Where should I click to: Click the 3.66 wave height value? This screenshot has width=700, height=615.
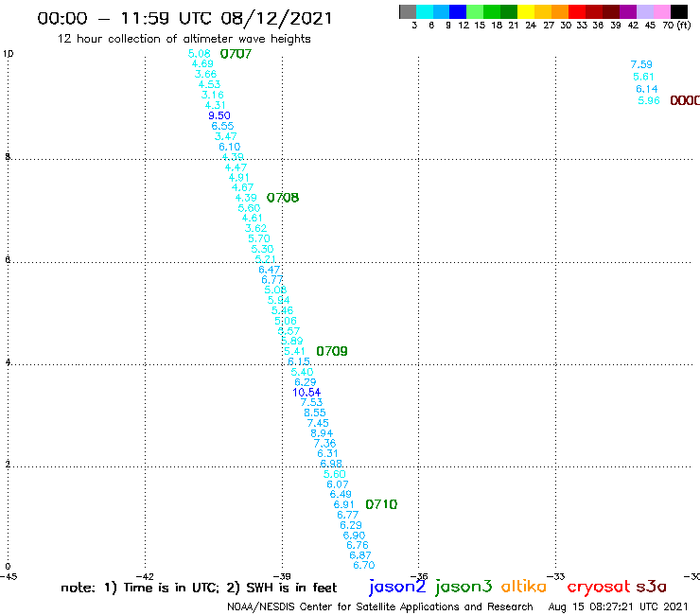pyautogui.click(x=205, y=74)
